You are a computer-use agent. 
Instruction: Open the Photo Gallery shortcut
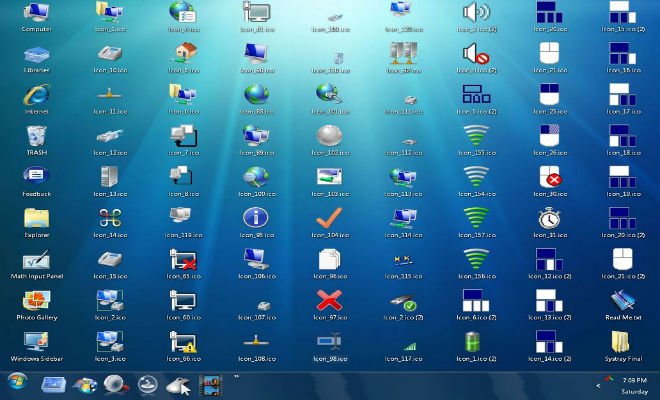(x=37, y=301)
